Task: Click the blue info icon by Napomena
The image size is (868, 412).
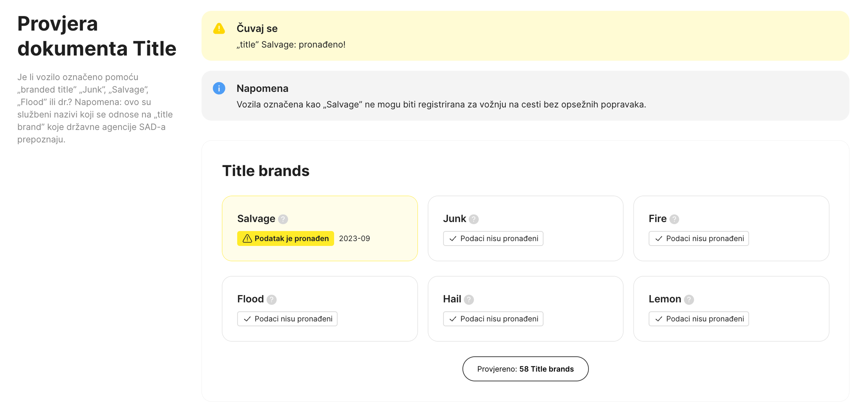Action: point(219,88)
